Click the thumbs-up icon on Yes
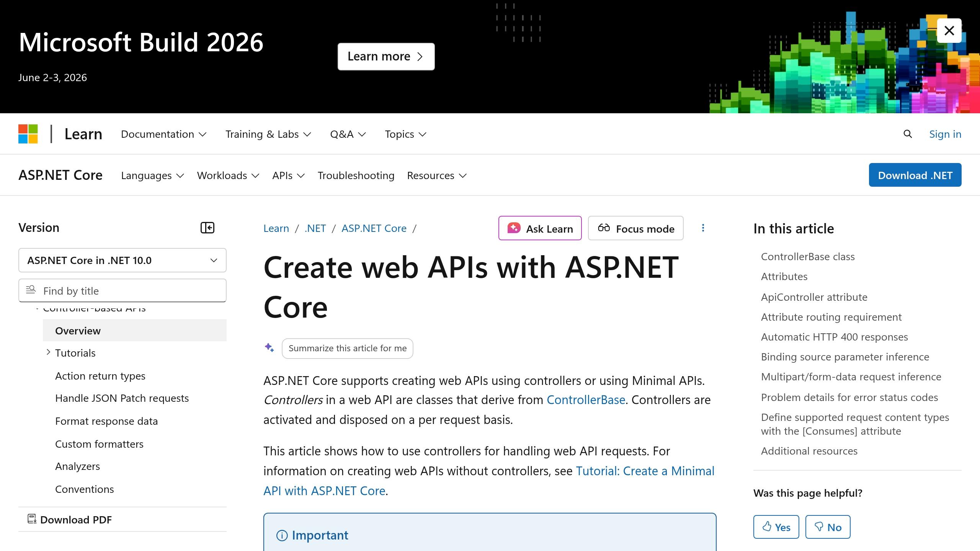 click(x=767, y=527)
